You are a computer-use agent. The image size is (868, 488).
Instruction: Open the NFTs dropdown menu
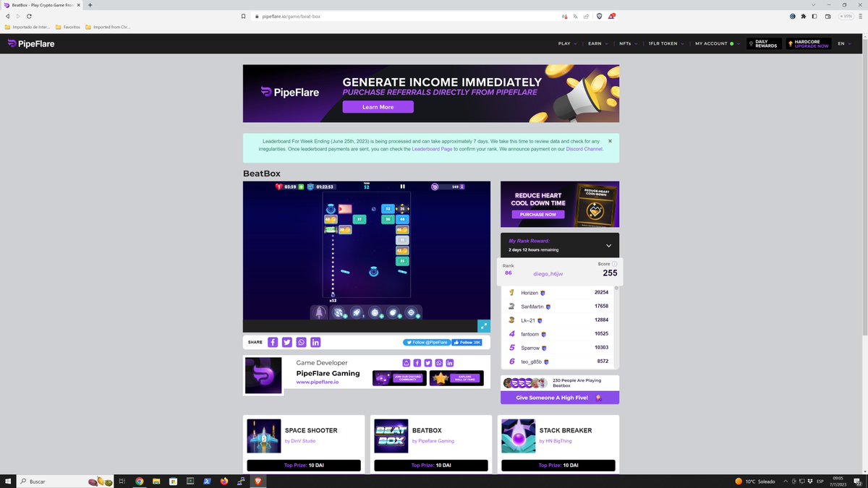point(628,43)
